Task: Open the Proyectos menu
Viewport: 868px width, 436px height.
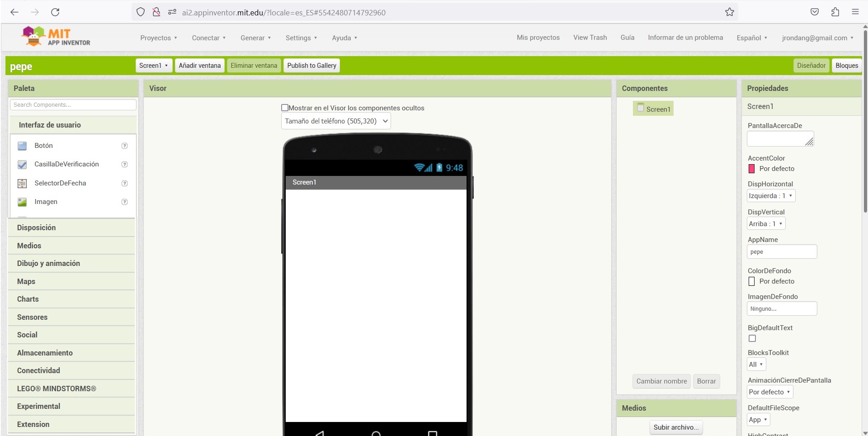Action: [158, 38]
